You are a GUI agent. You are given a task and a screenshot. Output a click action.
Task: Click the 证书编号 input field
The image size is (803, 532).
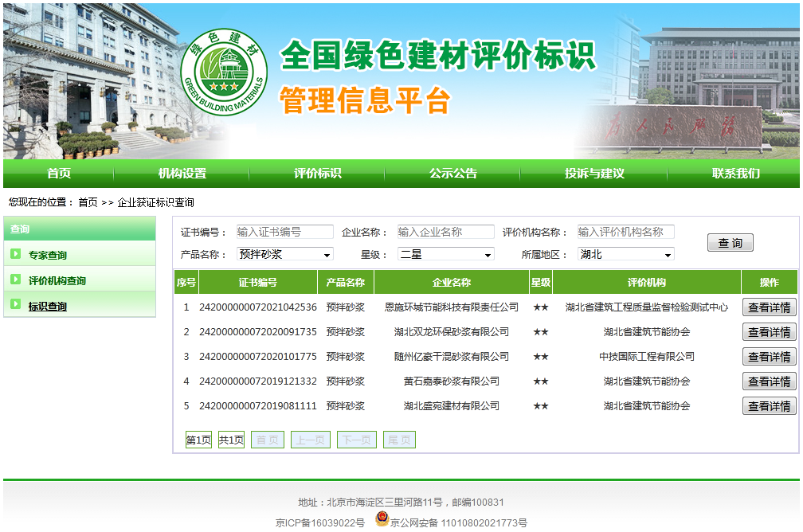click(x=284, y=232)
